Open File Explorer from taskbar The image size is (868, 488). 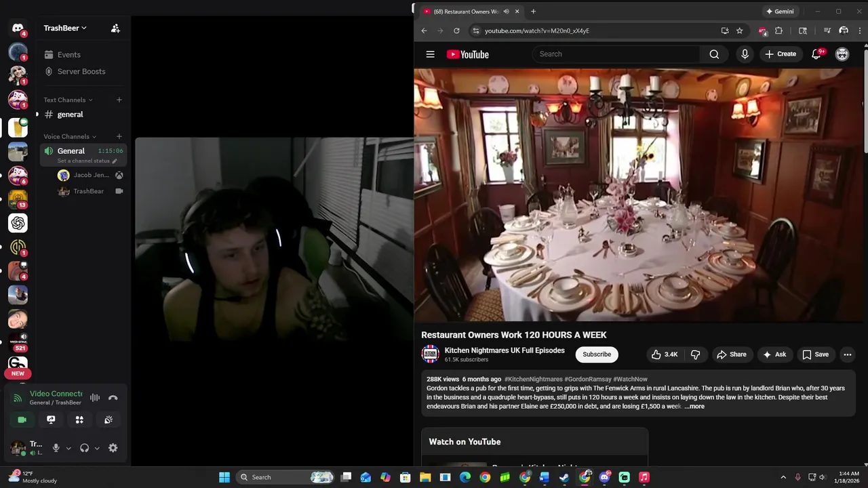tap(425, 477)
